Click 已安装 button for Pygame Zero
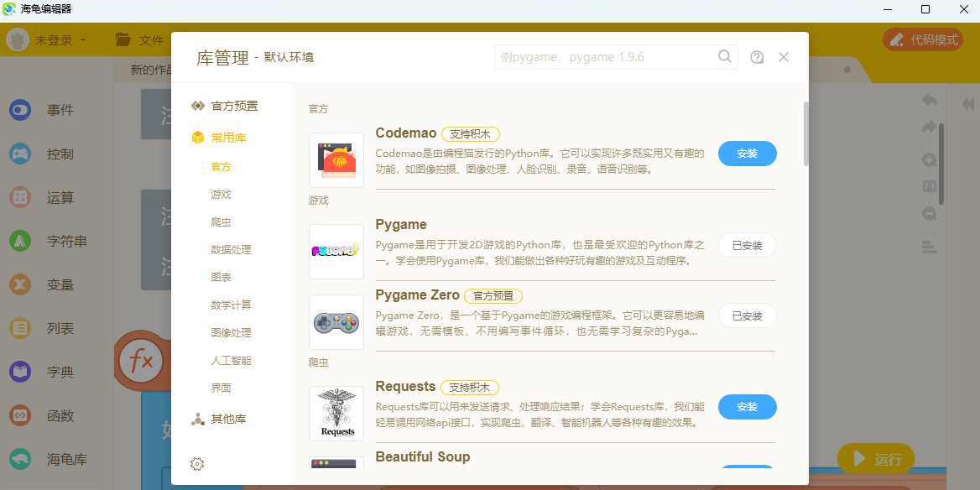This screenshot has width=980, height=490. pos(748,315)
